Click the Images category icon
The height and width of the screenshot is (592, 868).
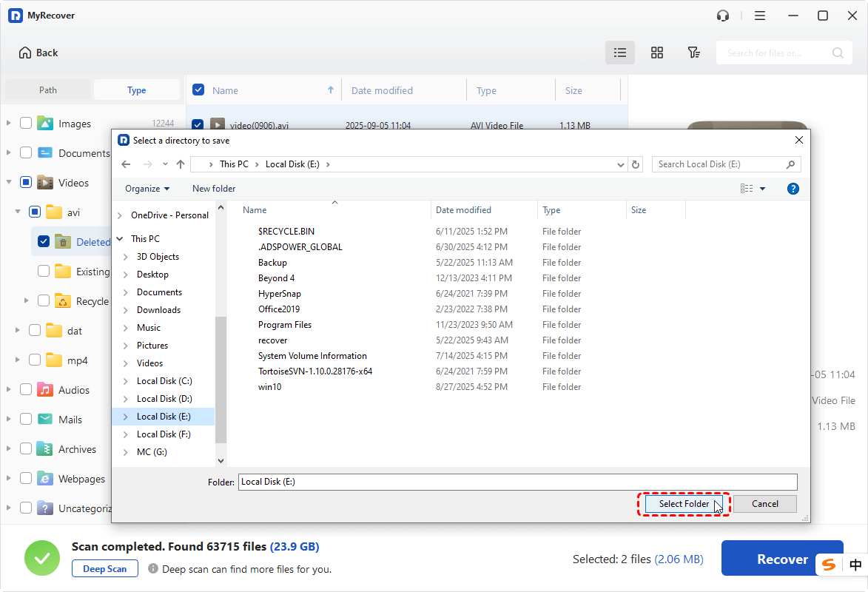tap(45, 123)
